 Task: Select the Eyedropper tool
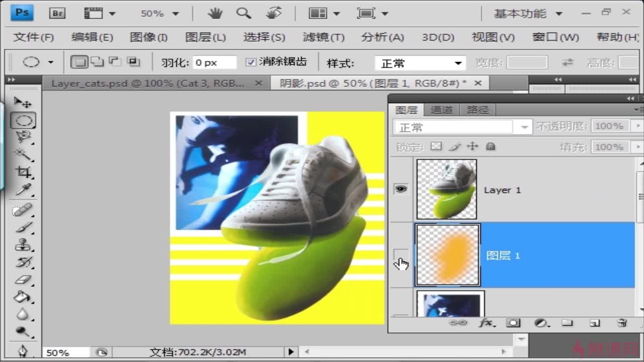(23, 190)
